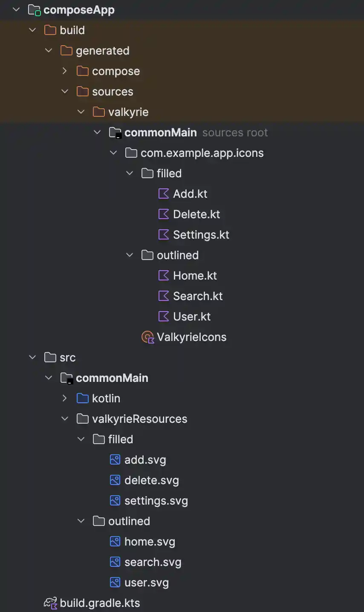The height and width of the screenshot is (612, 364).
Task: Click the Kotlin file icon beside Add.kt
Action: 164,194
